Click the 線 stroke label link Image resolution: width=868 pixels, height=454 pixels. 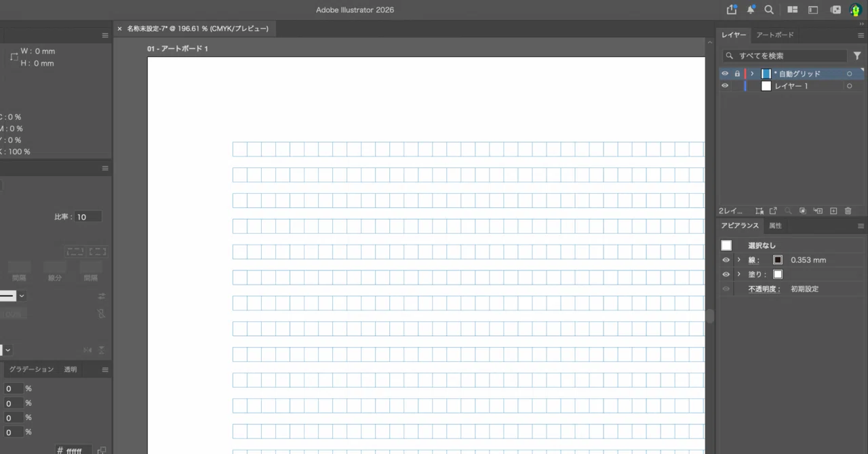754,260
